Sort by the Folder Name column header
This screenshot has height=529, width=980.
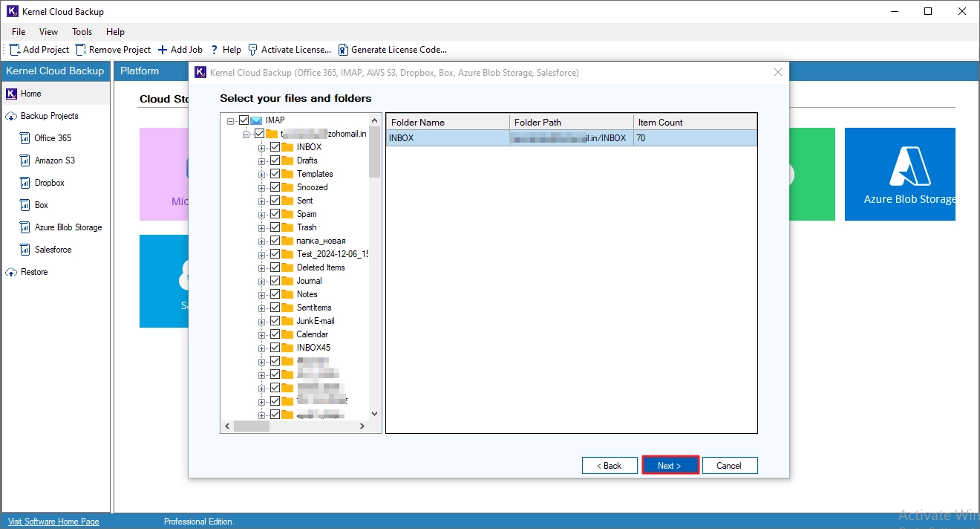pyautogui.click(x=448, y=122)
